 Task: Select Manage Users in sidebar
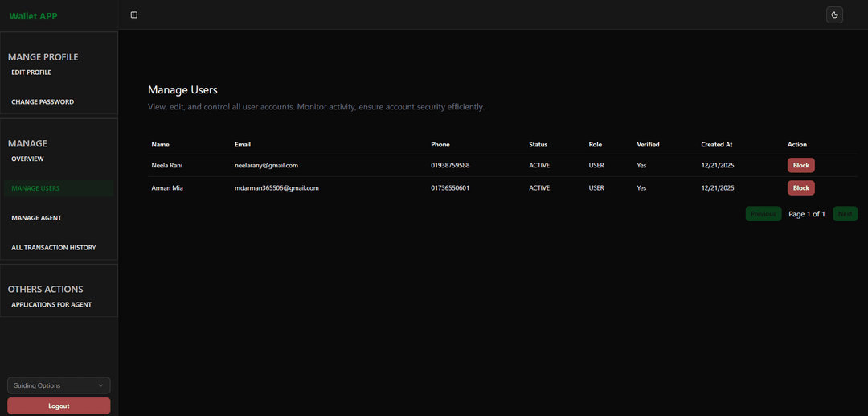tap(35, 188)
